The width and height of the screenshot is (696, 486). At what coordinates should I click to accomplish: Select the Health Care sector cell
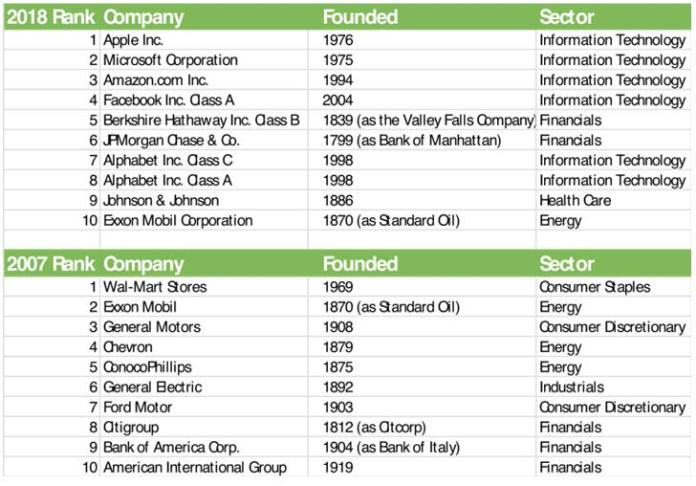(x=575, y=201)
